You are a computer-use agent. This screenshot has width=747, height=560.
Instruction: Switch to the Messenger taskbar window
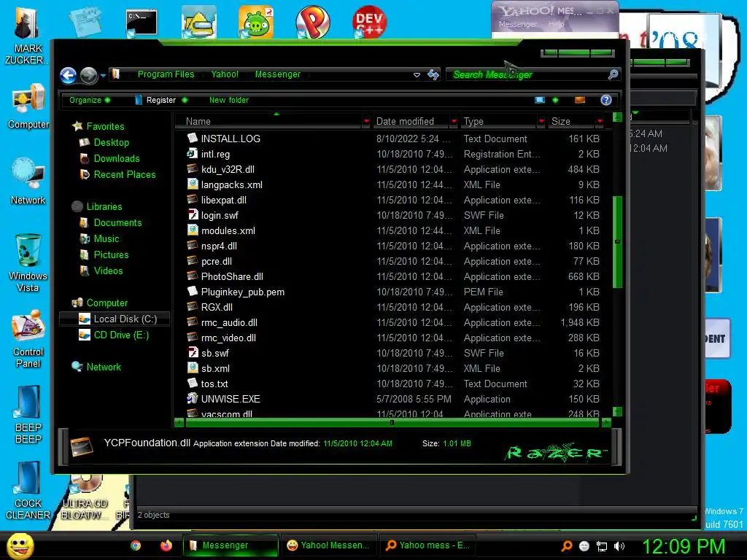[231, 545]
